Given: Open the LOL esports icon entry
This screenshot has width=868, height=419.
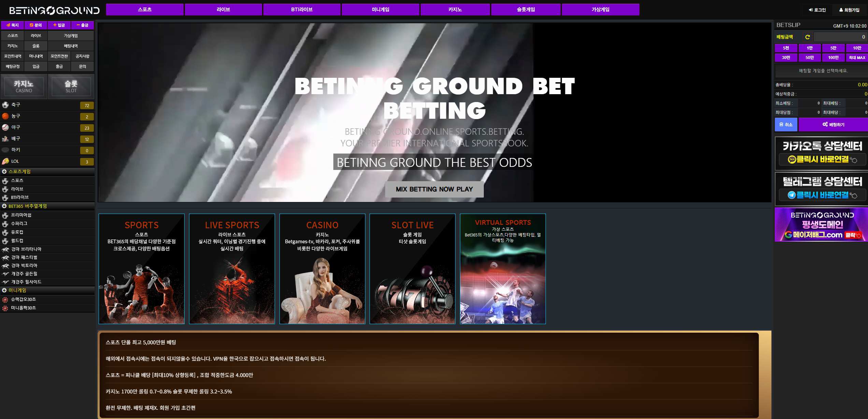Looking at the screenshot, I should (5, 161).
